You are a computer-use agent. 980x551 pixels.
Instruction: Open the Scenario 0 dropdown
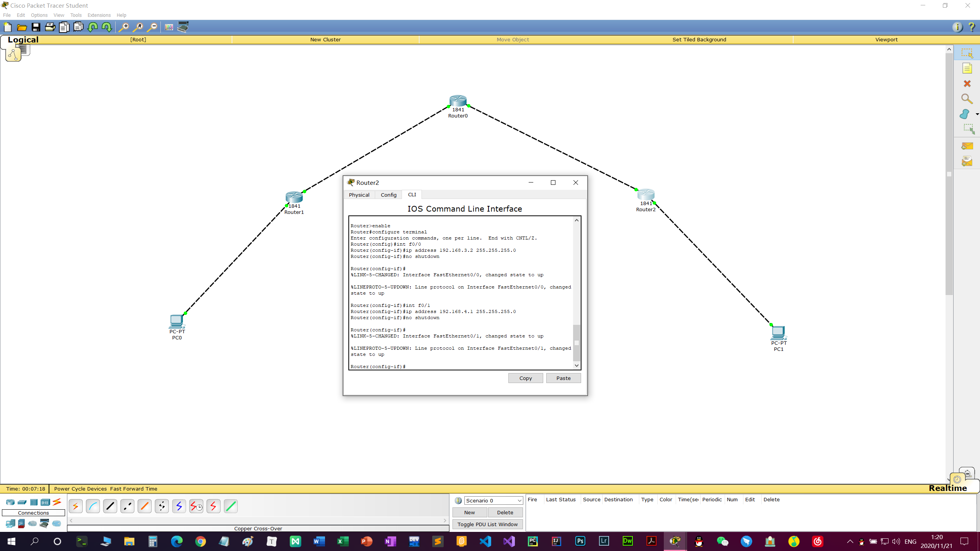pyautogui.click(x=493, y=500)
